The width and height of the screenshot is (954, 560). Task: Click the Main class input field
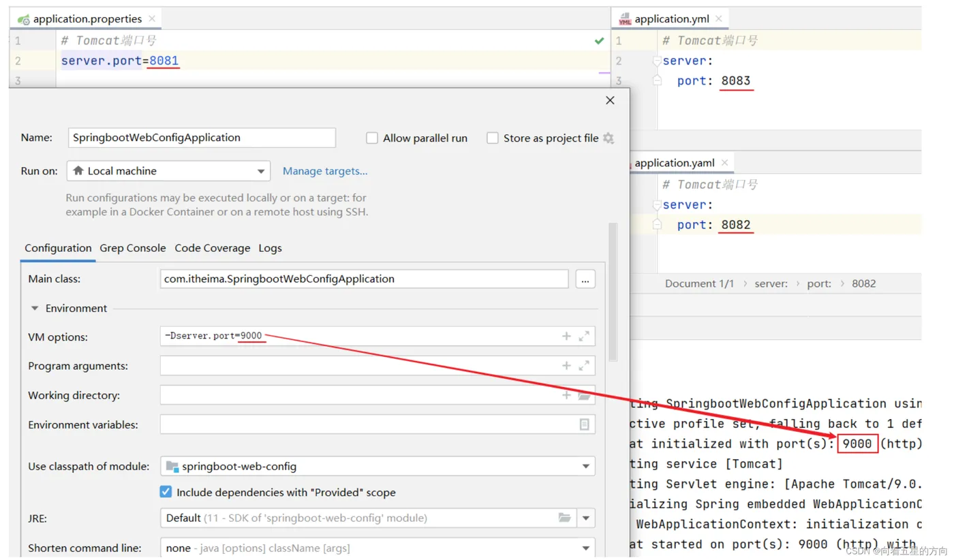(x=364, y=279)
